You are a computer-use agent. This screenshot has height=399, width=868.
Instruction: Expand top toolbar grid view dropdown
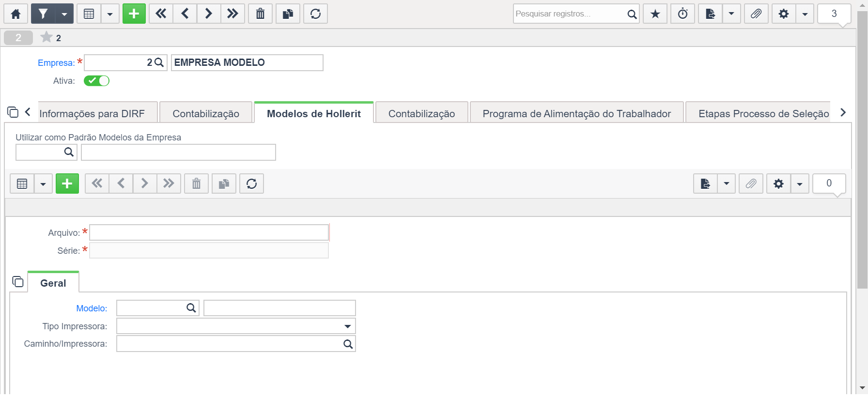tap(110, 14)
